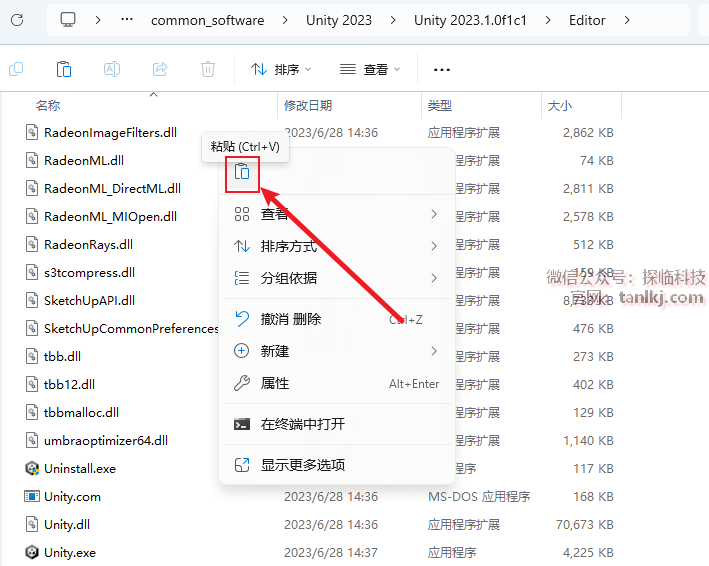Expand the chevron after the monitor icon
Screen dimensions: 709x566
click(98, 20)
